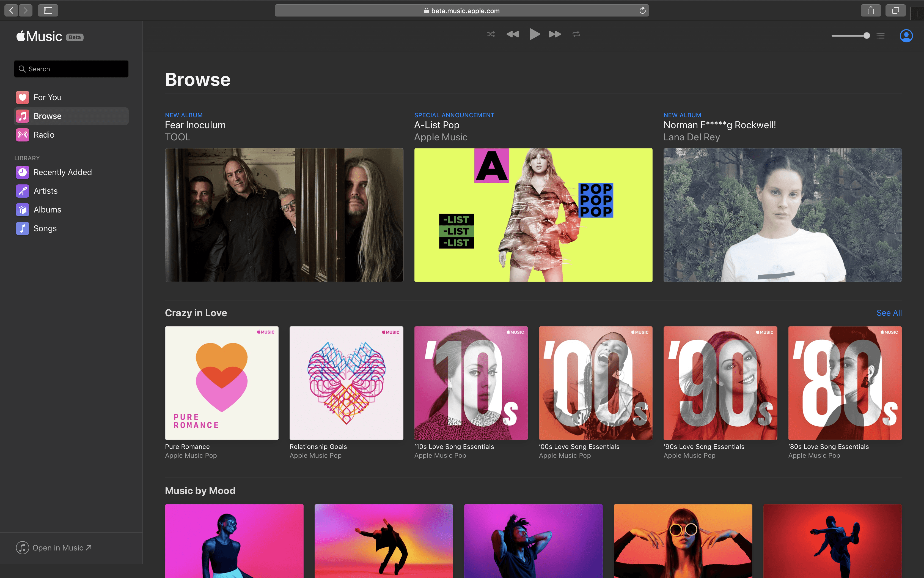Open the mood tile with sunglasses woman
Screen dimensions: 924x578
683,541
